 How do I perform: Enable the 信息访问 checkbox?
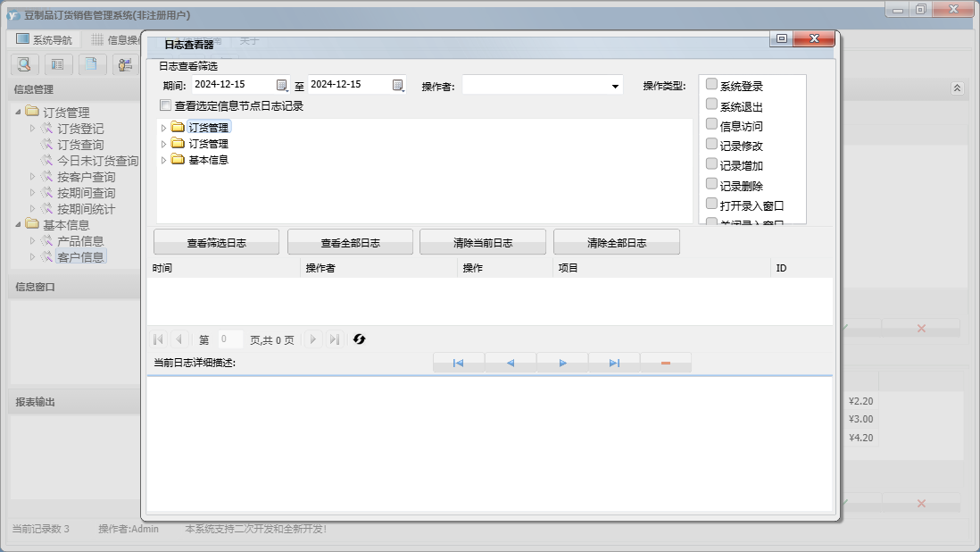pyautogui.click(x=711, y=124)
